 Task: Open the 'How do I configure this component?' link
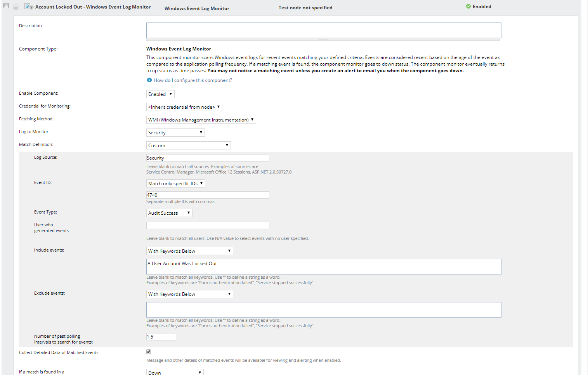[193, 80]
